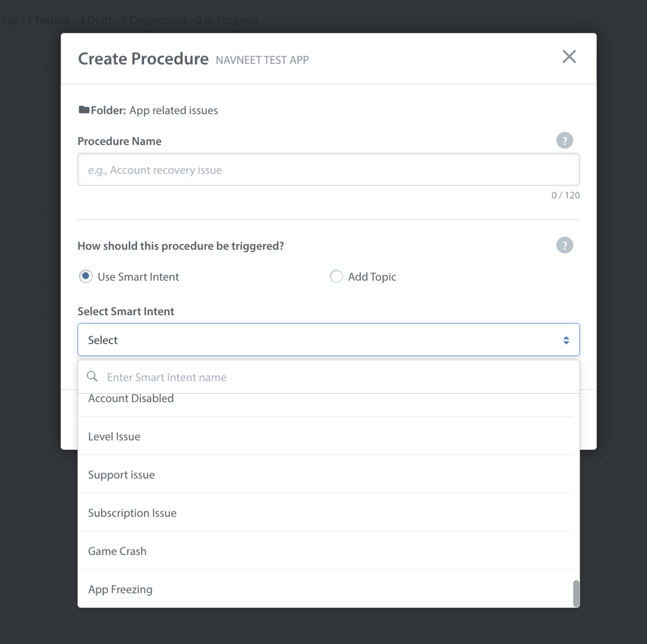Click the intent list scrollbar thumb
This screenshot has height=644, width=647.
576,593
